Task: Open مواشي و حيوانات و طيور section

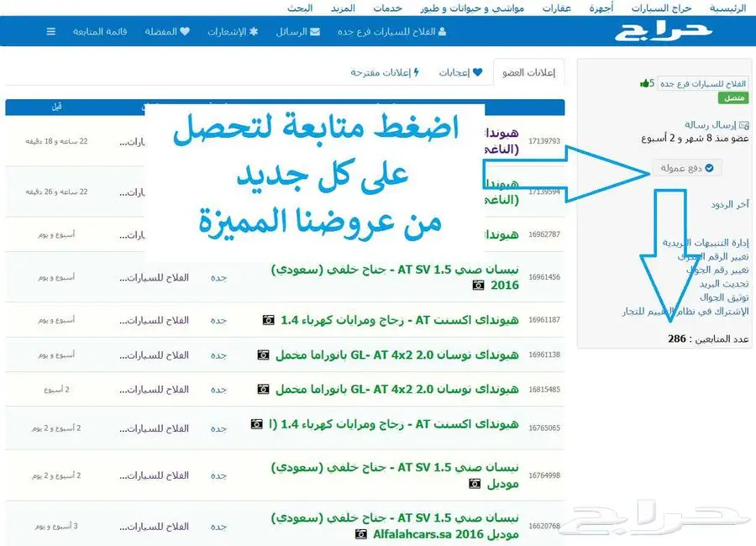Action: 472,8
